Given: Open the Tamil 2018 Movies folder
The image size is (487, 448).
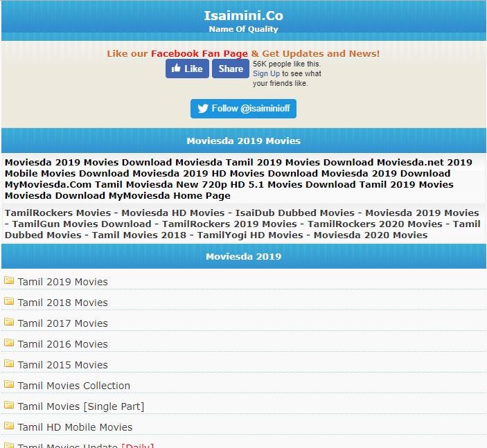Looking at the screenshot, I should pyautogui.click(x=63, y=303).
